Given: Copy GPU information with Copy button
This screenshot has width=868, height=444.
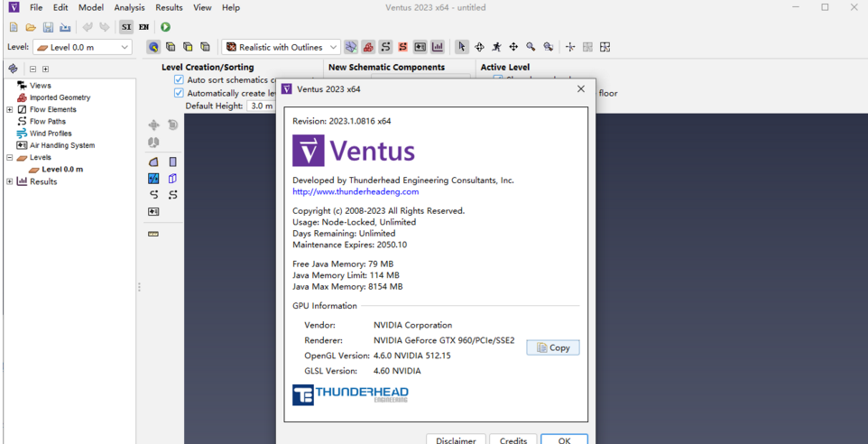Looking at the screenshot, I should pos(552,347).
